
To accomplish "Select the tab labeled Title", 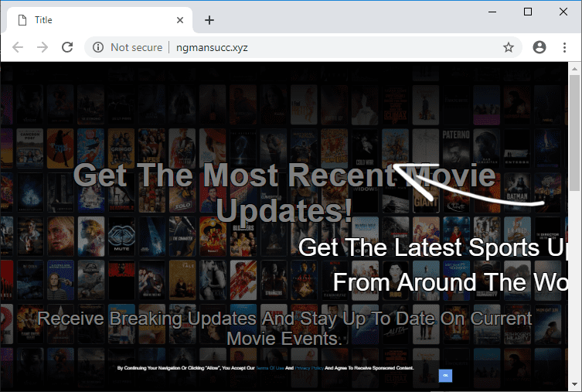I will [x=93, y=20].
